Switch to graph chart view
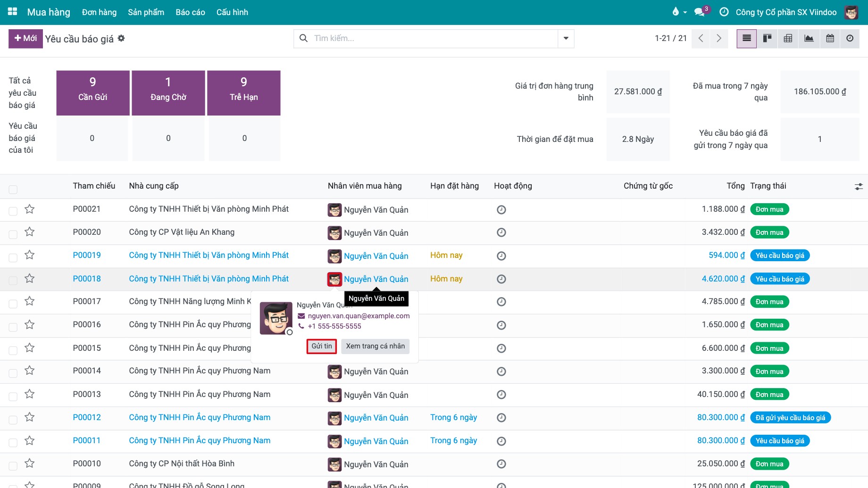868x488 pixels. click(809, 38)
